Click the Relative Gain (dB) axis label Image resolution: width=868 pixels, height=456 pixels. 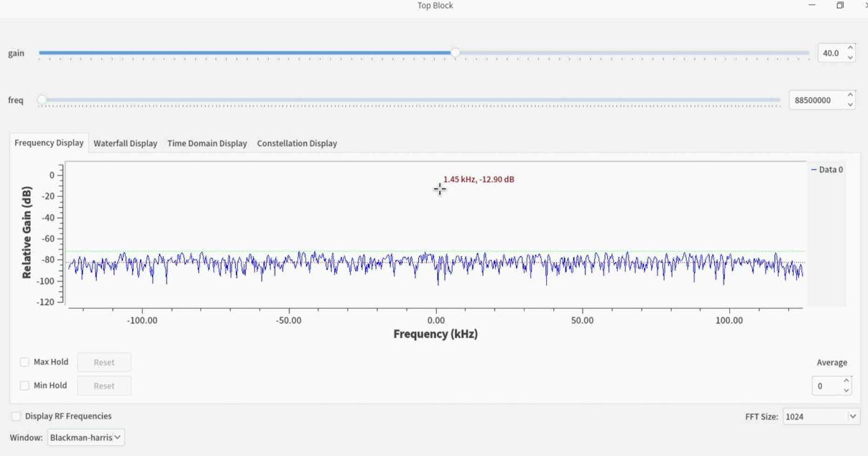(27, 232)
